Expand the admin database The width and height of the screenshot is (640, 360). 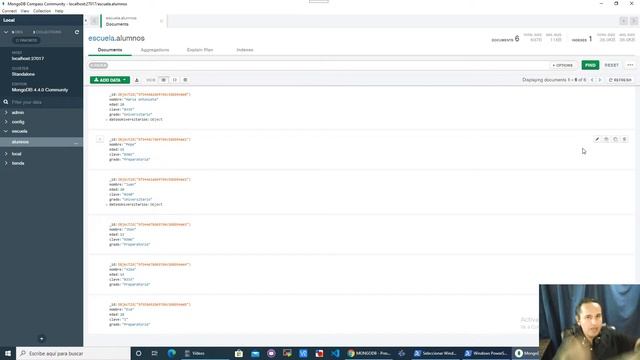tap(6, 112)
